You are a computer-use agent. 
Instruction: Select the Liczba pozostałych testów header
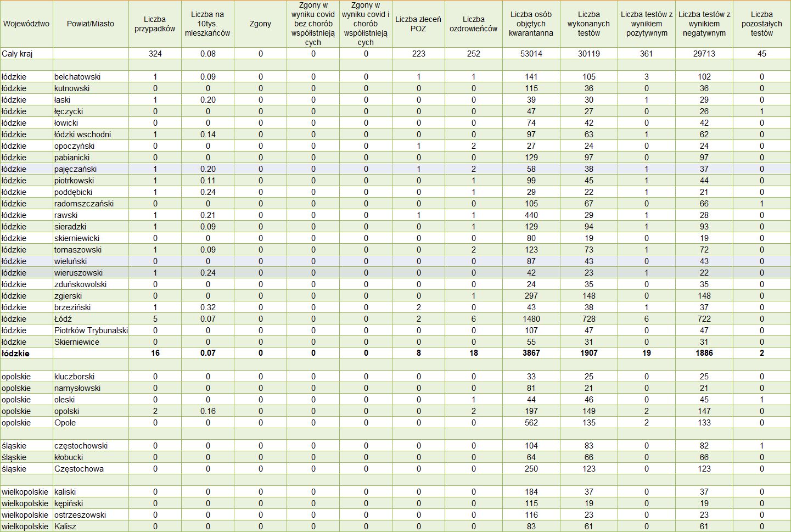click(762, 24)
